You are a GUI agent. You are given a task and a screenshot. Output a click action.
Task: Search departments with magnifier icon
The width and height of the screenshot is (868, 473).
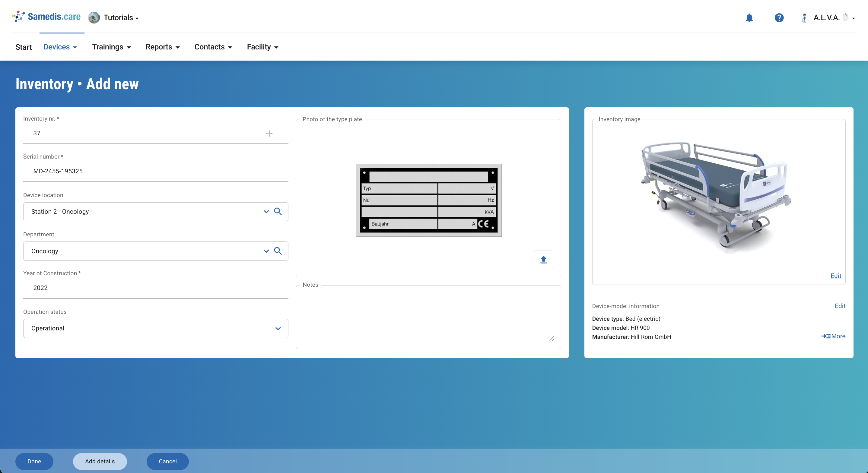pyautogui.click(x=278, y=251)
